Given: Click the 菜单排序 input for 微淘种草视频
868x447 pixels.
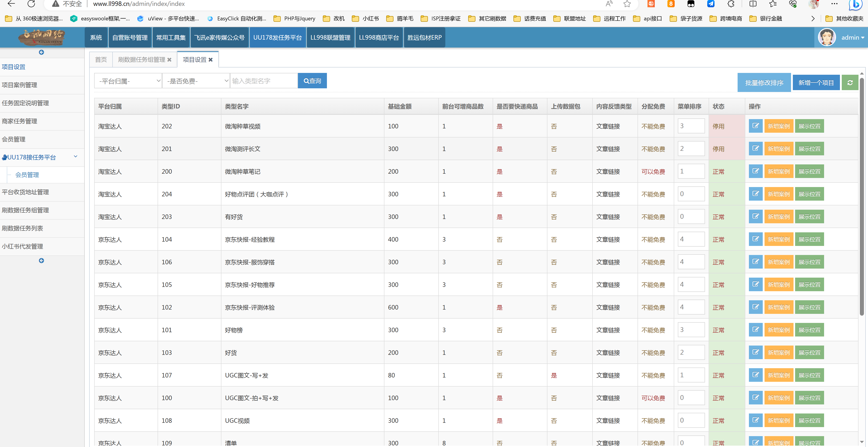Looking at the screenshot, I should click(x=691, y=126).
